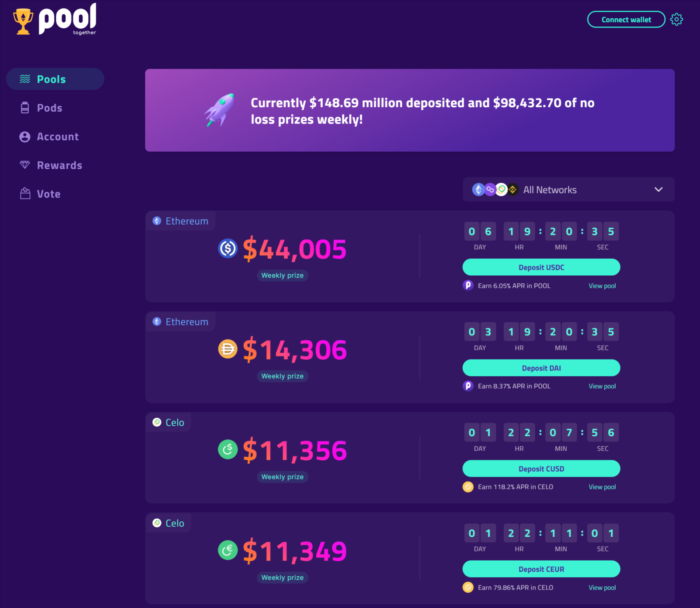Click the POOL token icon beside 8.37% APR
This screenshot has height=608, width=700.
[468, 386]
